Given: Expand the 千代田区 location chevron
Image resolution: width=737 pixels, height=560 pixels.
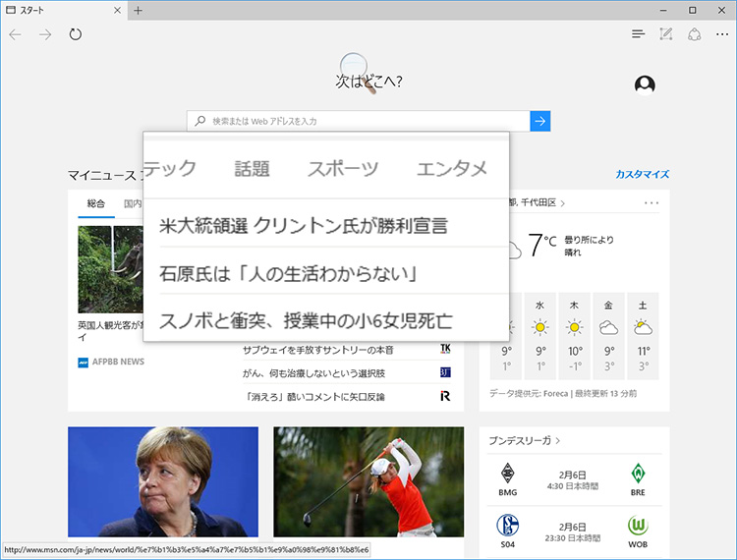Looking at the screenshot, I should coord(562,203).
